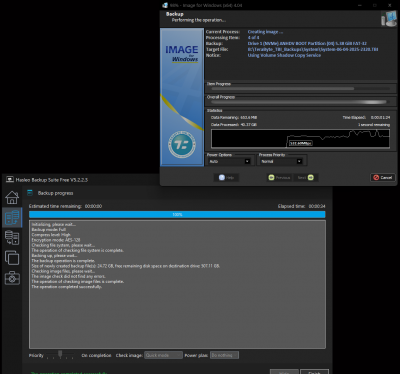Click the 'Using Volume Shadow Copy Service' notice
Viewport: 400px width, 374px height.
[x=284, y=55]
